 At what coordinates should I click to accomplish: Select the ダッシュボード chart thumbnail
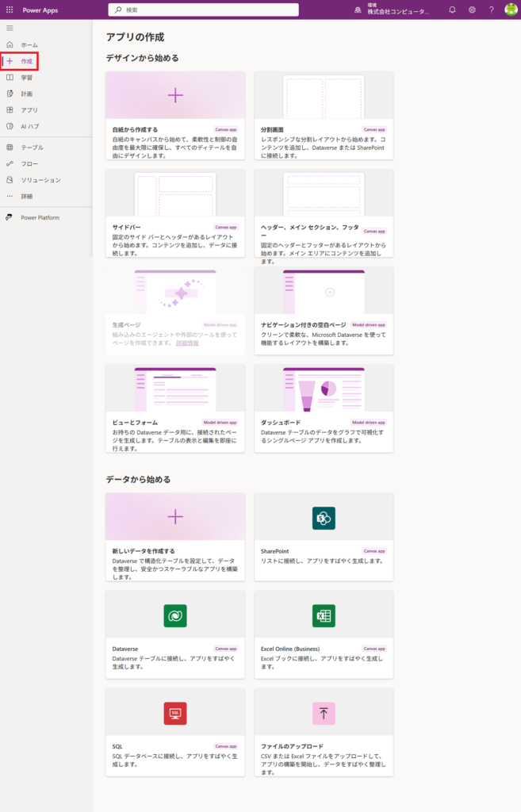pos(324,389)
